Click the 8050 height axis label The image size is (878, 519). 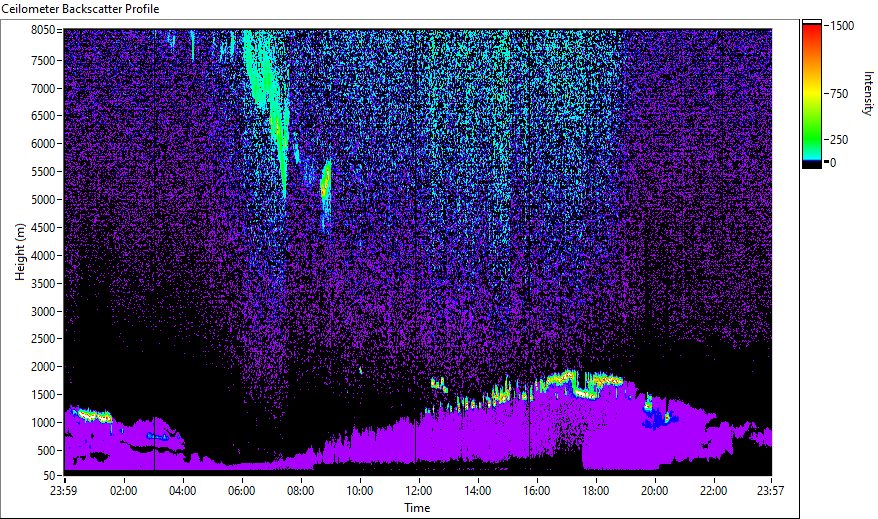coord(43,30)
